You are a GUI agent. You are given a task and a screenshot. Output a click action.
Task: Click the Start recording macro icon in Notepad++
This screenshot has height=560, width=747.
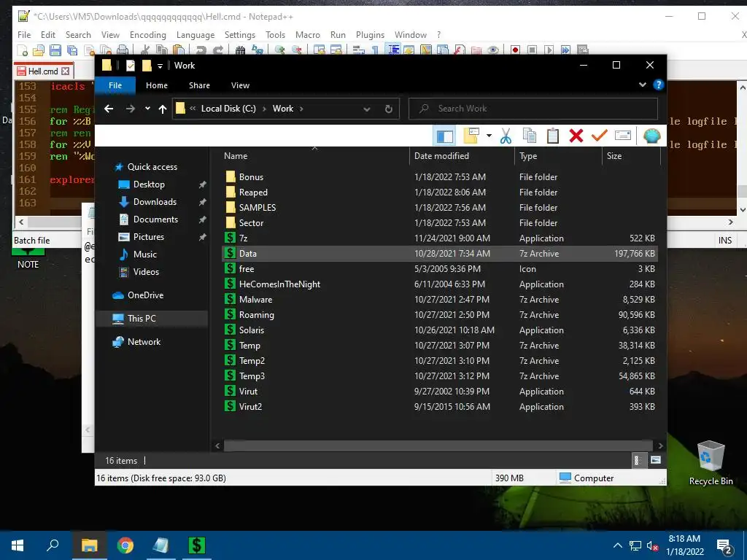(x=515, y=50)
